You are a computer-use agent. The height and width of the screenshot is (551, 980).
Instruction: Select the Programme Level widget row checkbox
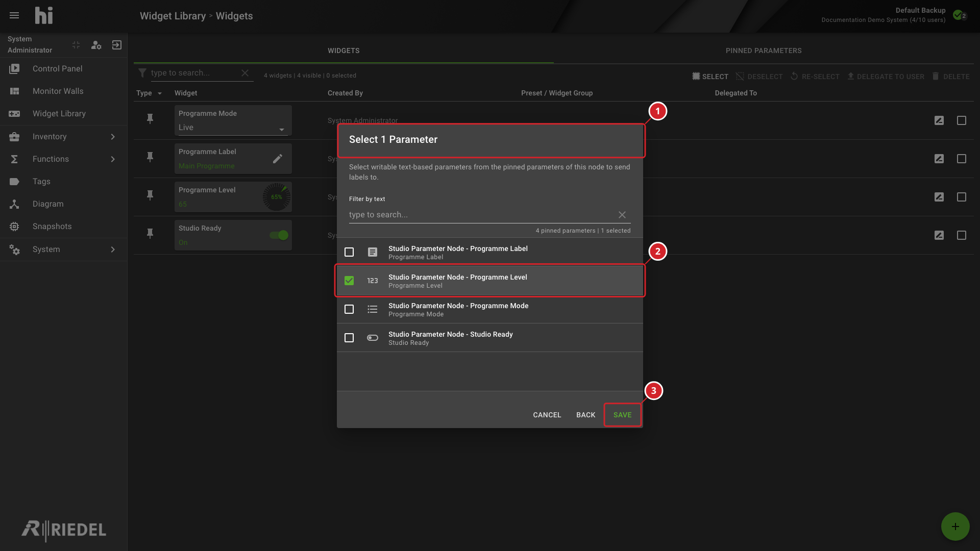pos(962,197)
